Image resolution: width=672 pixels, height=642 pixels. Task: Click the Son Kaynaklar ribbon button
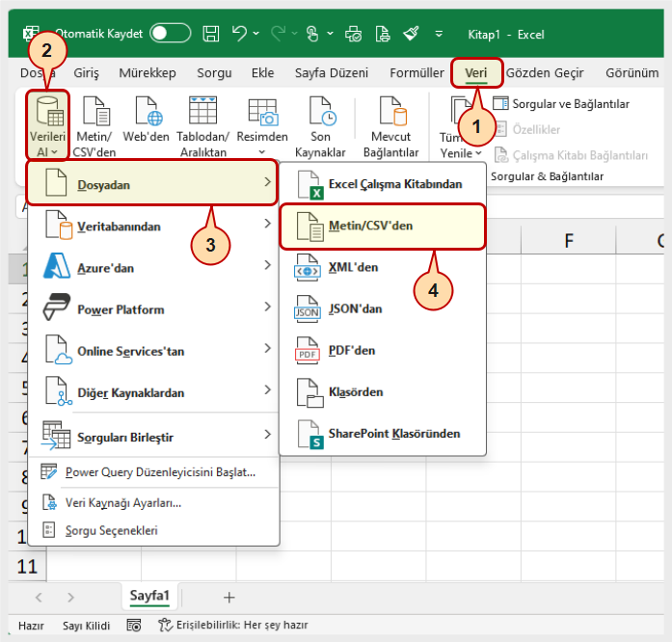[x=320, y=126]
